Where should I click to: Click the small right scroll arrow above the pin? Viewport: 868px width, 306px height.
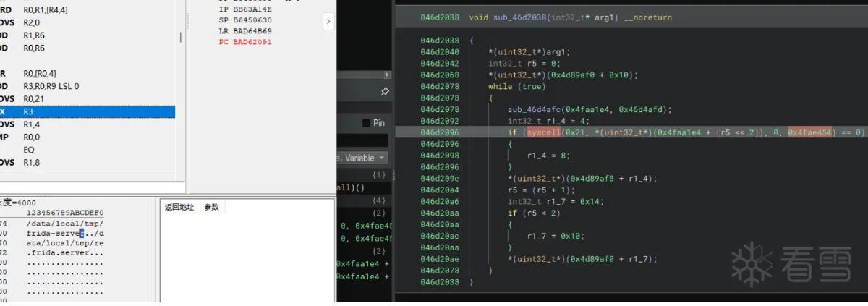coord(388,75)
